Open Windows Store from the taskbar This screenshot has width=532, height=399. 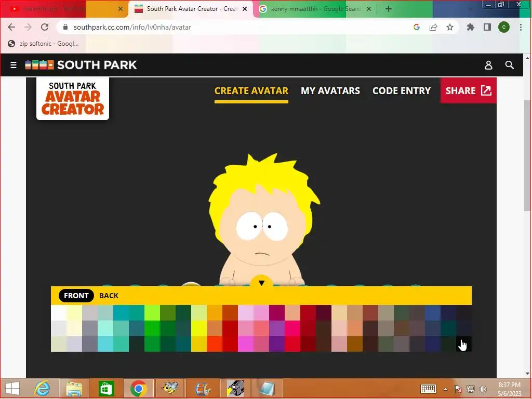tap(106, 389)
